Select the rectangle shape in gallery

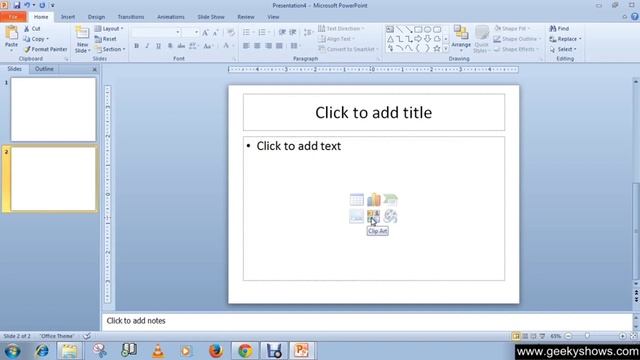pos(418,29)
